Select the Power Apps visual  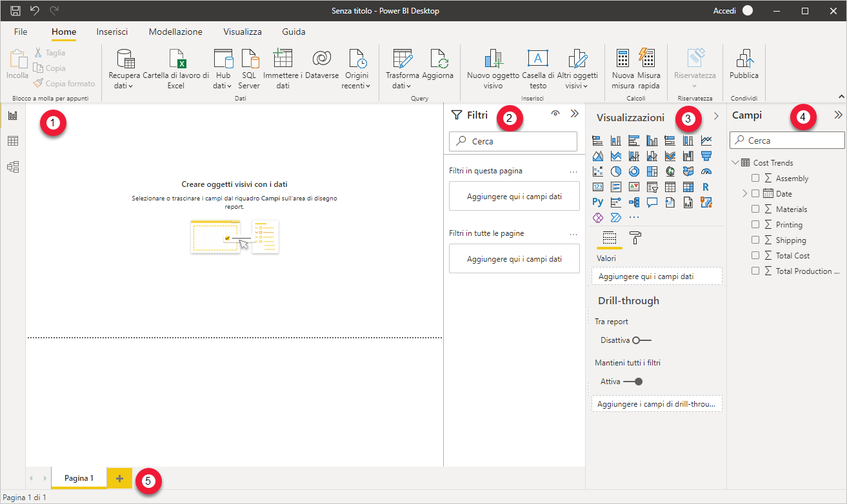tap(597, 218)
